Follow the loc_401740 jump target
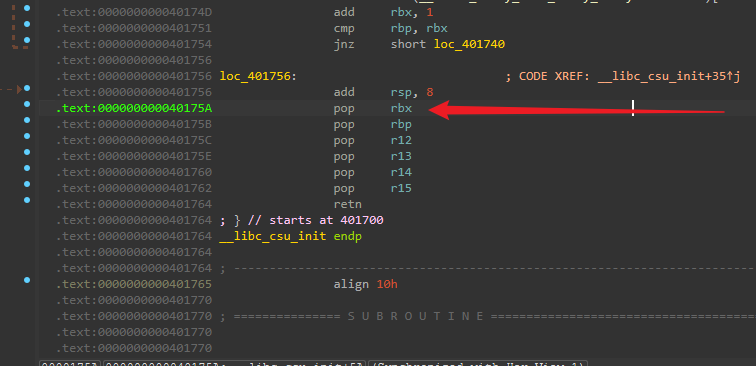Image resolution: width=756 pixels, height=366 pixels. click(x=469, y=44)
